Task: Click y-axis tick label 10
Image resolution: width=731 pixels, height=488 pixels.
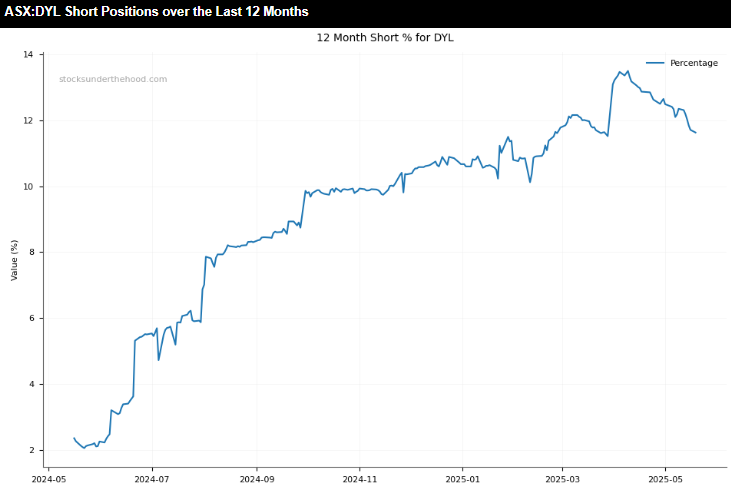Action: tap(28, 186)
